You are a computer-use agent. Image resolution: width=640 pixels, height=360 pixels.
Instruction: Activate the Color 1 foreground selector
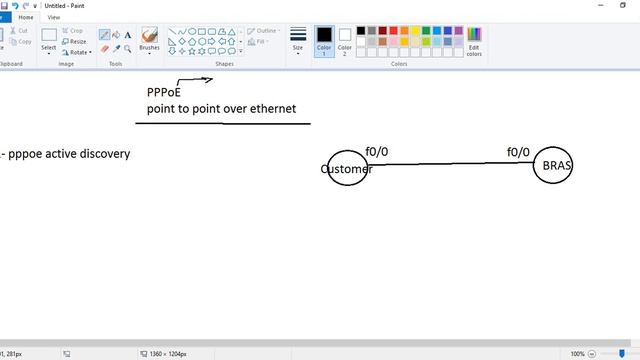click(x=324, y=41)
